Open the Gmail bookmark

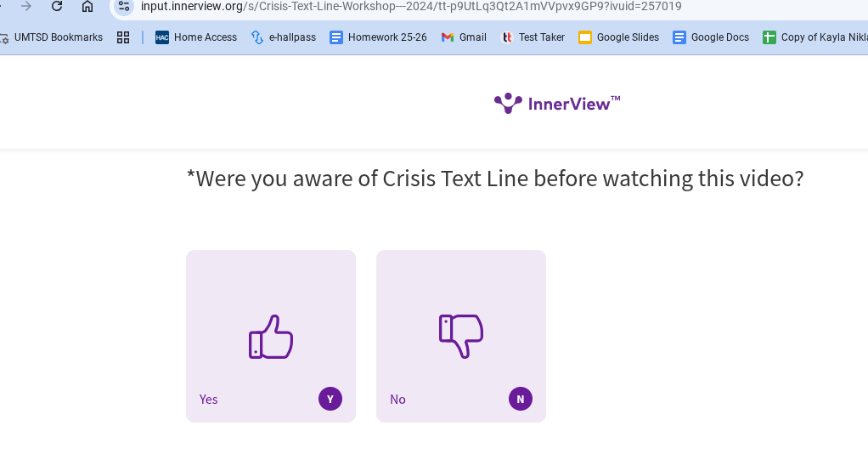464,37
